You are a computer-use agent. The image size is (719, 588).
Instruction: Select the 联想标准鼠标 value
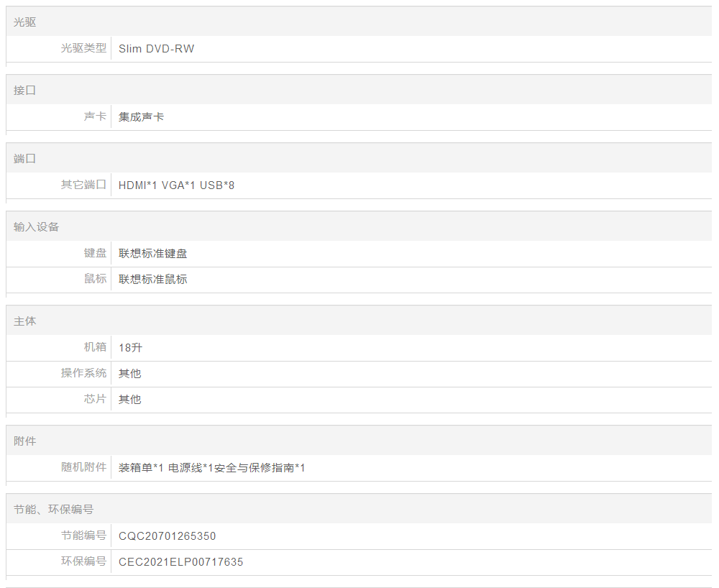tap(153, 279)
